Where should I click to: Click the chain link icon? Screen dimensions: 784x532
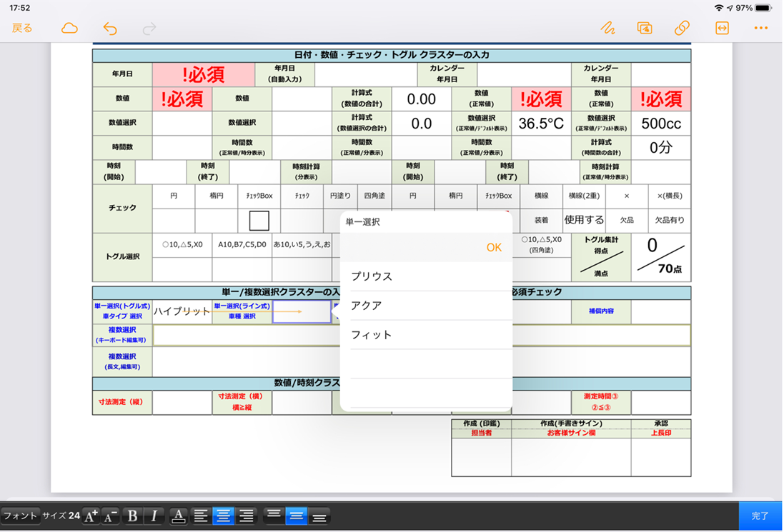[682, 29]
